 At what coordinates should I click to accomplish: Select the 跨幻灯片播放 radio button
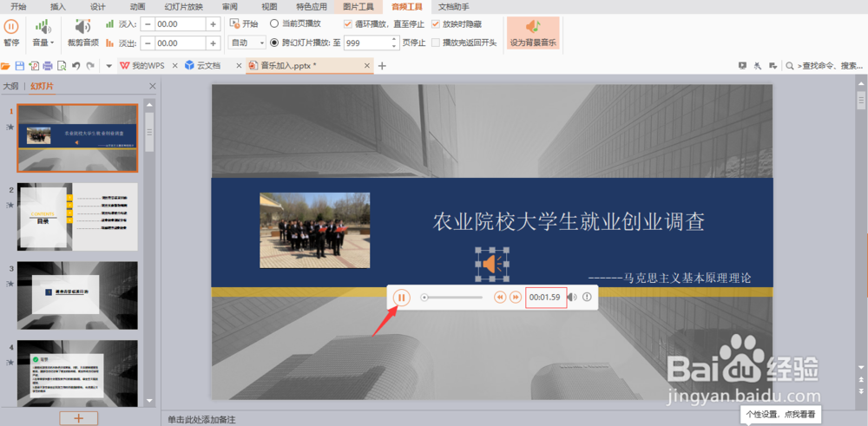tap(274, 43)
